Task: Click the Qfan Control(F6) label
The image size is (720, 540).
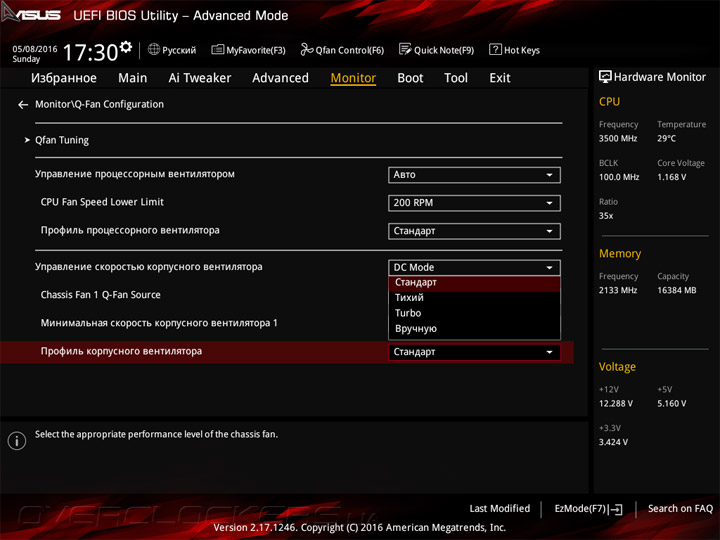Action: (350, 50)
